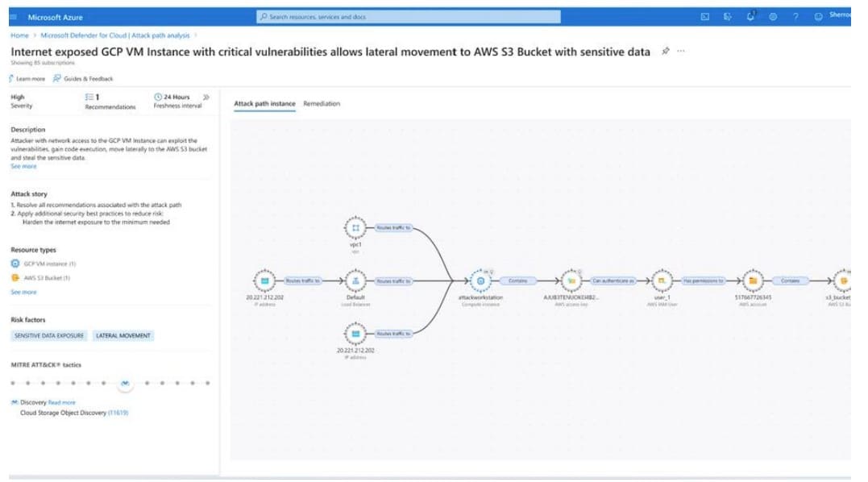
Task: Focus the Search resources, services and docs field
Action: tap(409, 17)
